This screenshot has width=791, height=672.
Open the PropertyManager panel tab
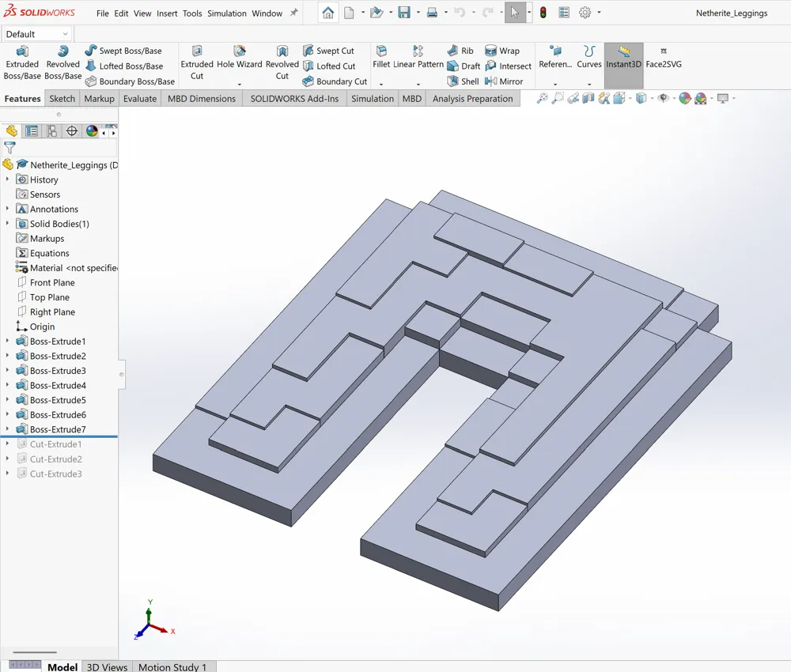[x=32, y=131]
